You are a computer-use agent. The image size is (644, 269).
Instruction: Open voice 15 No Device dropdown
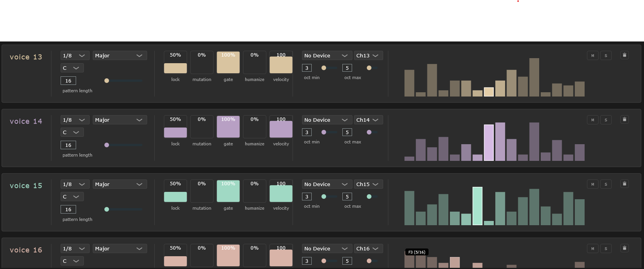click(327, 184)
